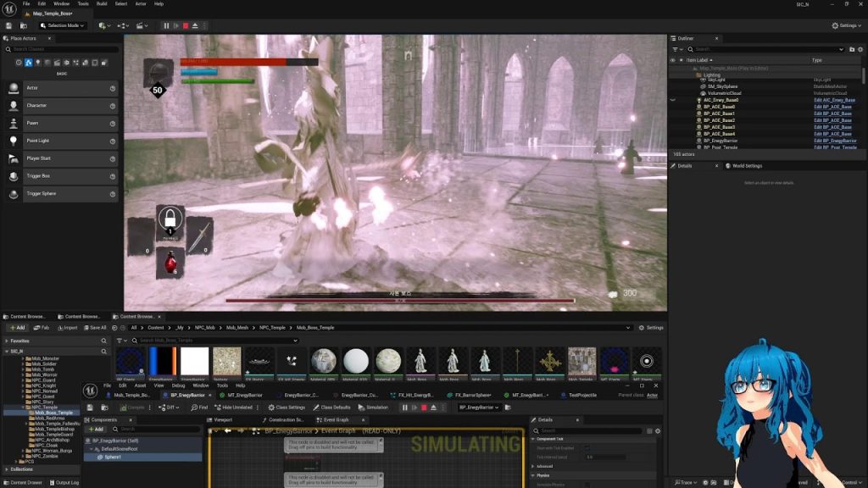Click the Eject from player icon
This screenshot has width=868, height=488.
[x=197, y=25]
